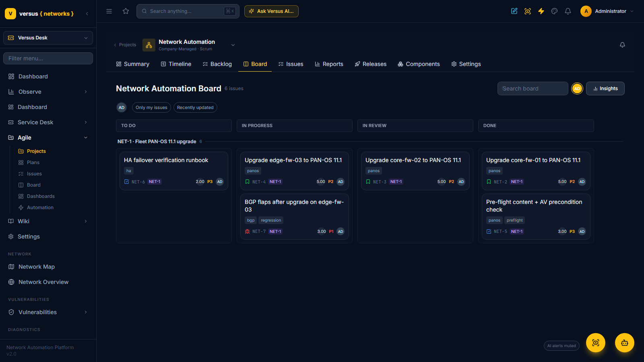Image resolution: width=644 pixels, height=362 pixels.
Task: Click the yellow AD avatar filter near Insights
Action: (577, 88)
